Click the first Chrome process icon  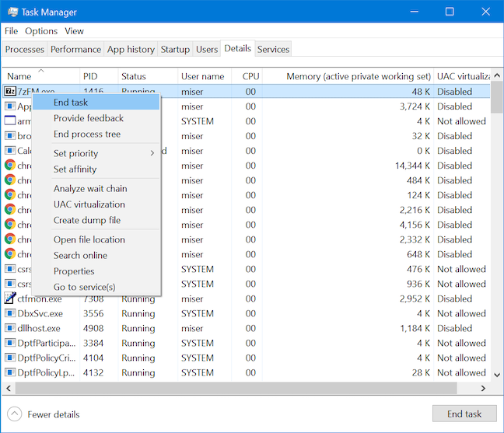tap(10, 165)
